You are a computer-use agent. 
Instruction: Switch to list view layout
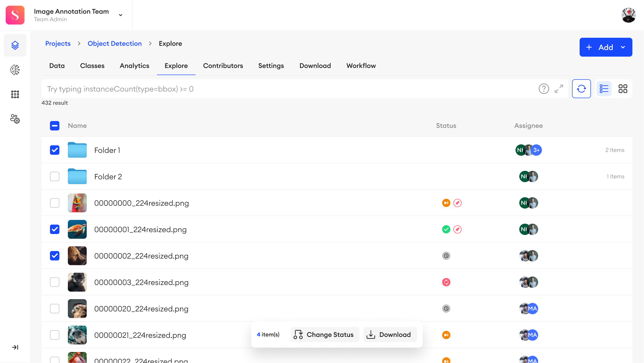(604, 89)
